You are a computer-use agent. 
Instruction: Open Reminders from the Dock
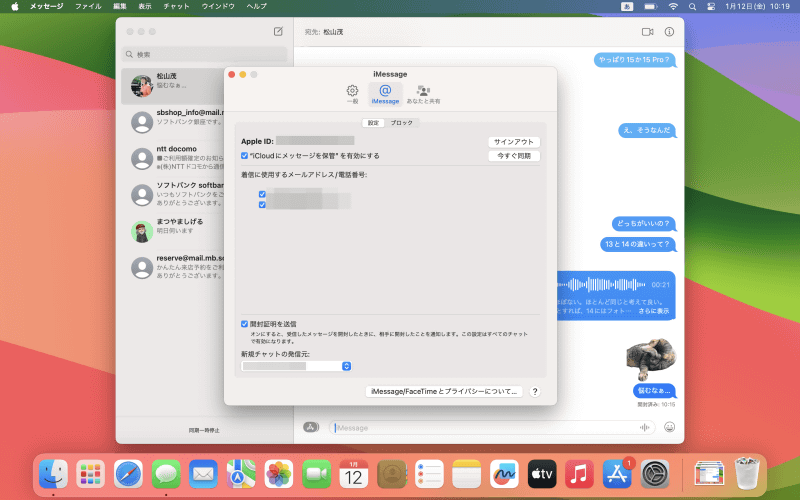coord(429,474)
